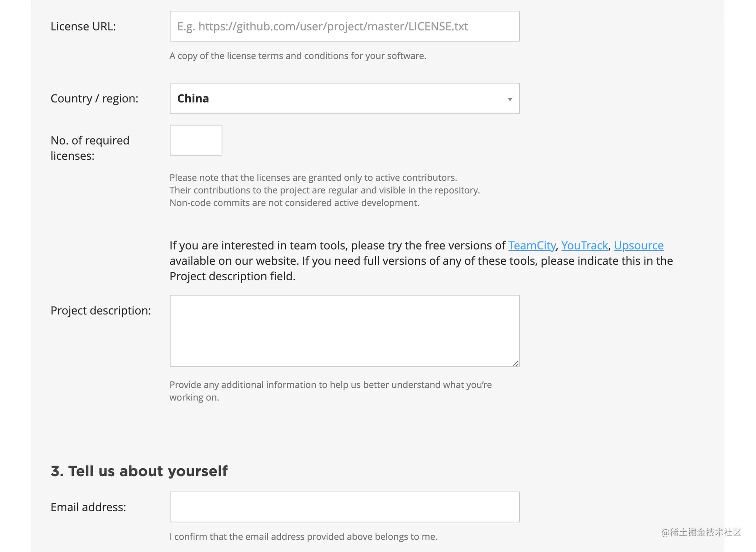Click the "No. of required licenses:" label
This screenshot has height=552, width=756.
[x=90, y=148]
